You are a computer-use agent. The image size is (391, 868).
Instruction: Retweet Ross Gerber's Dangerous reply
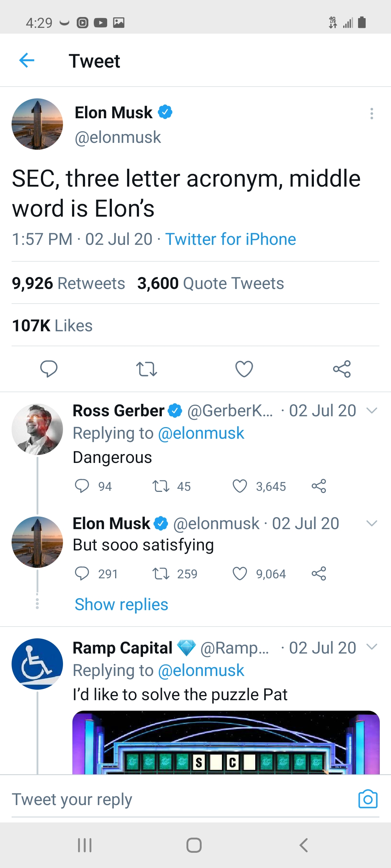(x=161, y=486)
